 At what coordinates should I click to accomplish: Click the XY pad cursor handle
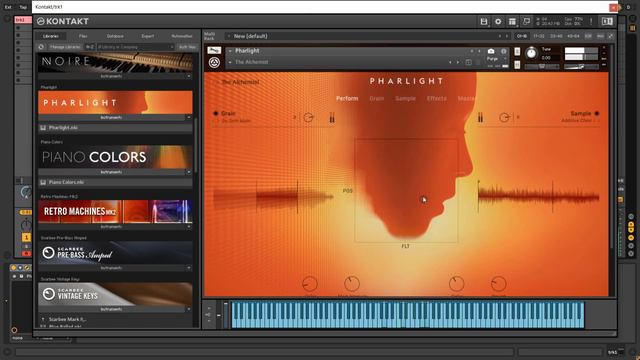click(423, 199)
